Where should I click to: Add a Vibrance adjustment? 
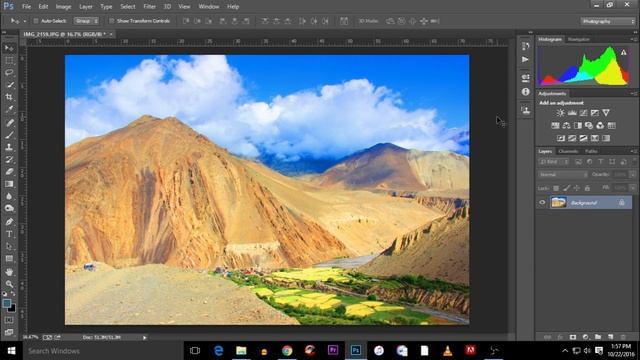coord(606,113)
